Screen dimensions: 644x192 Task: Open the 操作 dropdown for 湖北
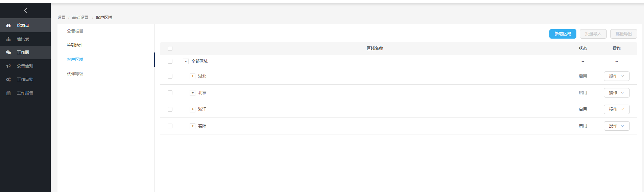click(x=616, y=76)
